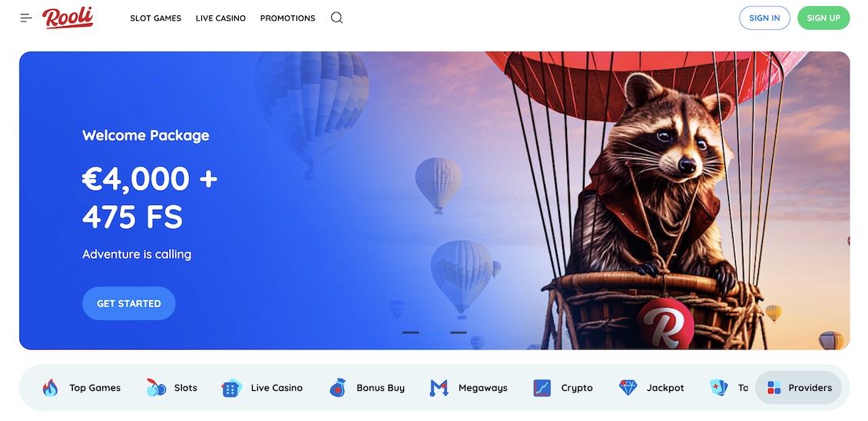Select the Top Games flame icon

coord(51,388)
